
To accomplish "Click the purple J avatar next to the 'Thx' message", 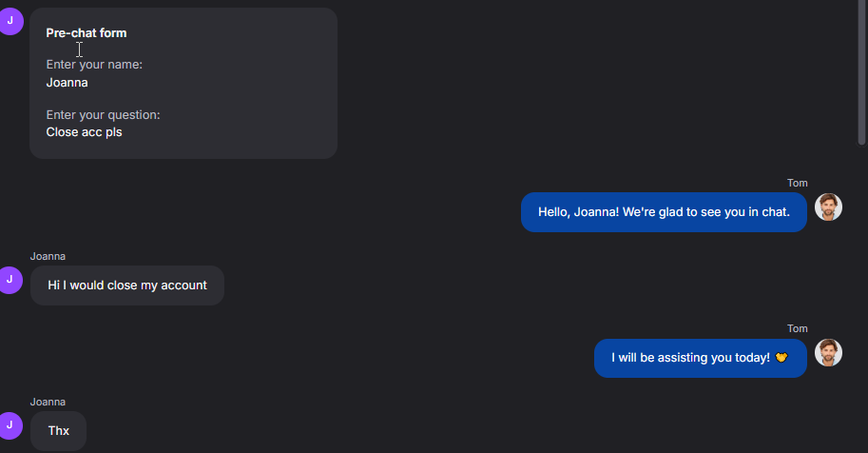I will coord(10,425).
